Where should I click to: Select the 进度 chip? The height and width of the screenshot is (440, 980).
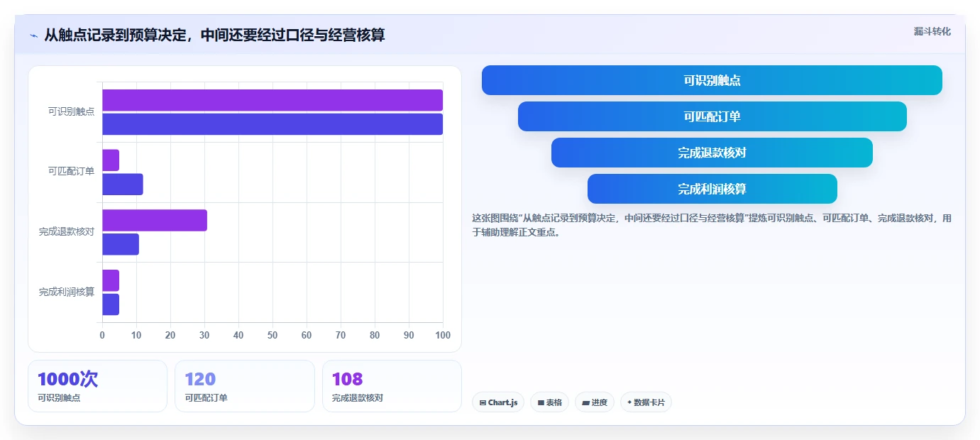[595, 402]
